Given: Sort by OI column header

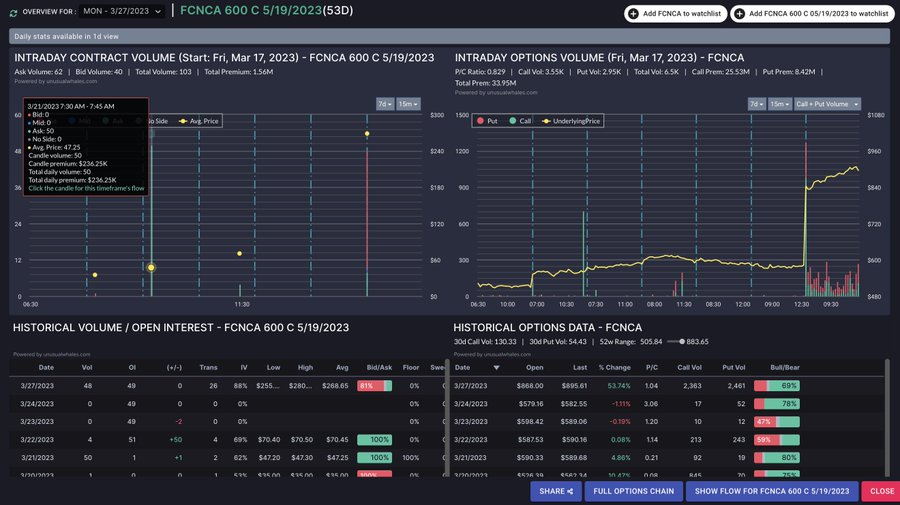Looking at the screenshot, I should coord(132,367).
